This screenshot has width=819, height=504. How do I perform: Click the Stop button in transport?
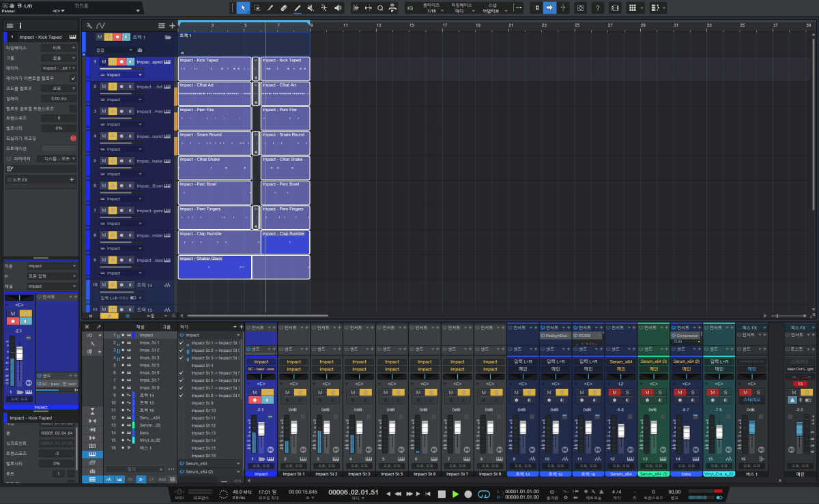(442, 494)
